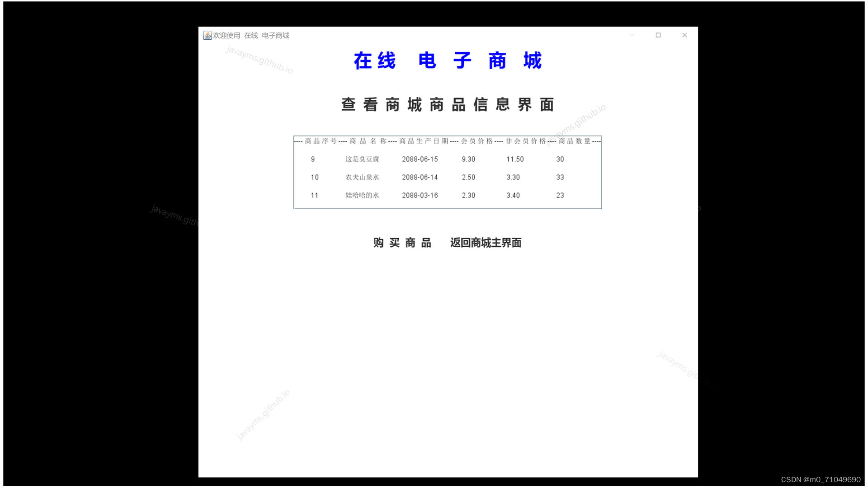Click the 购买商品 button
This screenshot has height=488, width=868.
(x=402, y=243)
